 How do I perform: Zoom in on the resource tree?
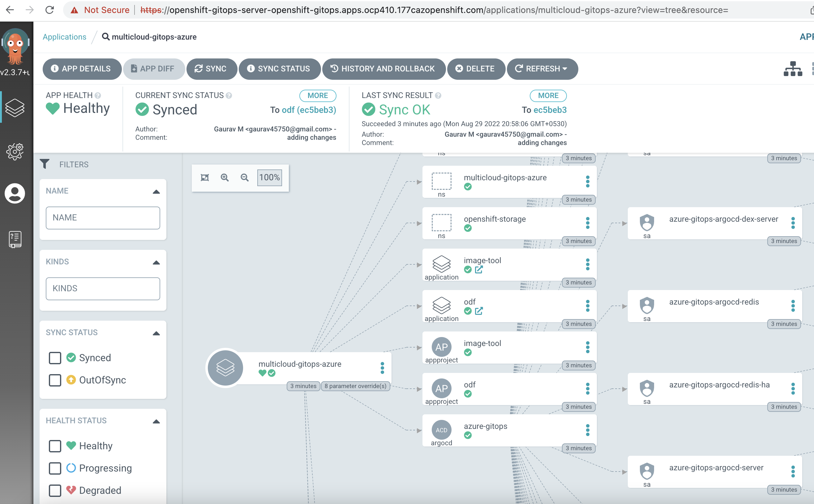225,178
